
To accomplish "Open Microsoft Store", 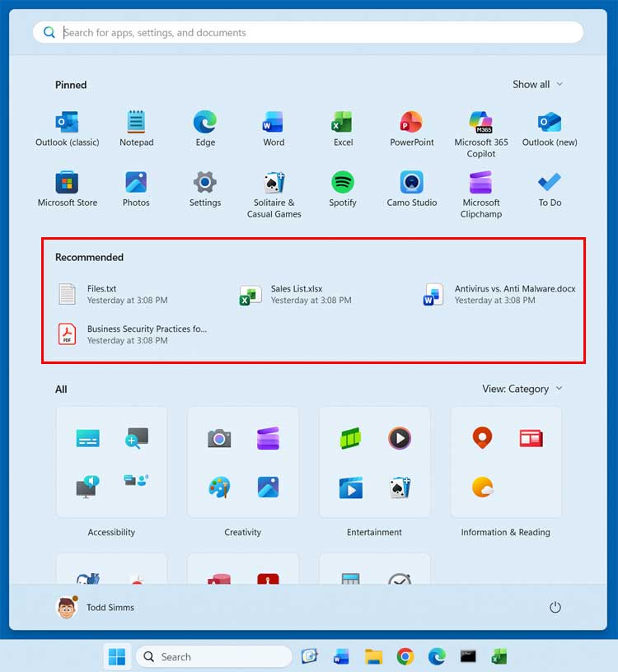I will click(68, 189).
